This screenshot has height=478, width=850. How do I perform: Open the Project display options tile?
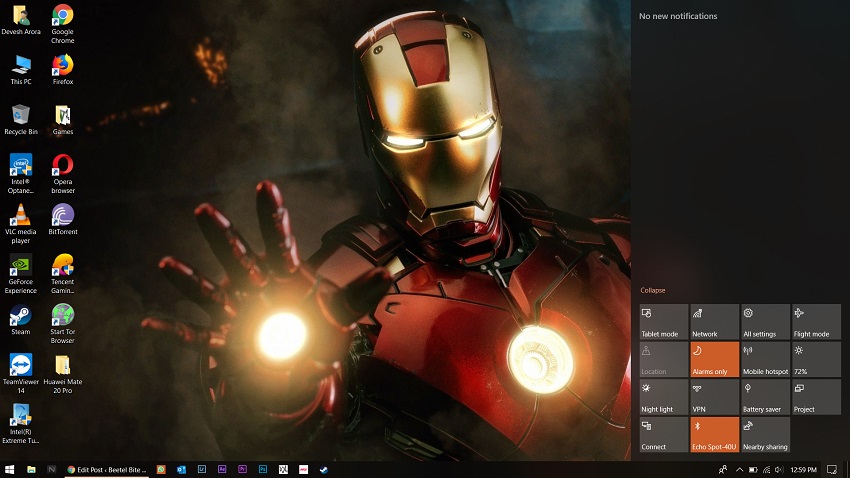[816, 397]
